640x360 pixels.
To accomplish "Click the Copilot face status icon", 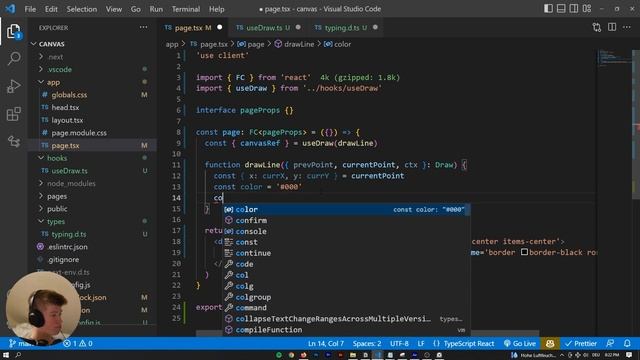I will pyautogui.click(x=550, y=343).
